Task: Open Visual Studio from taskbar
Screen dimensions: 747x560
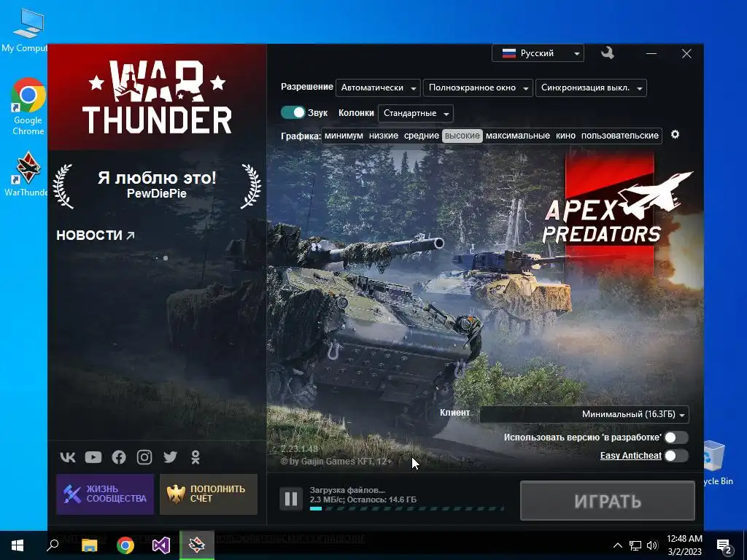Action: [x=161, y=545]
